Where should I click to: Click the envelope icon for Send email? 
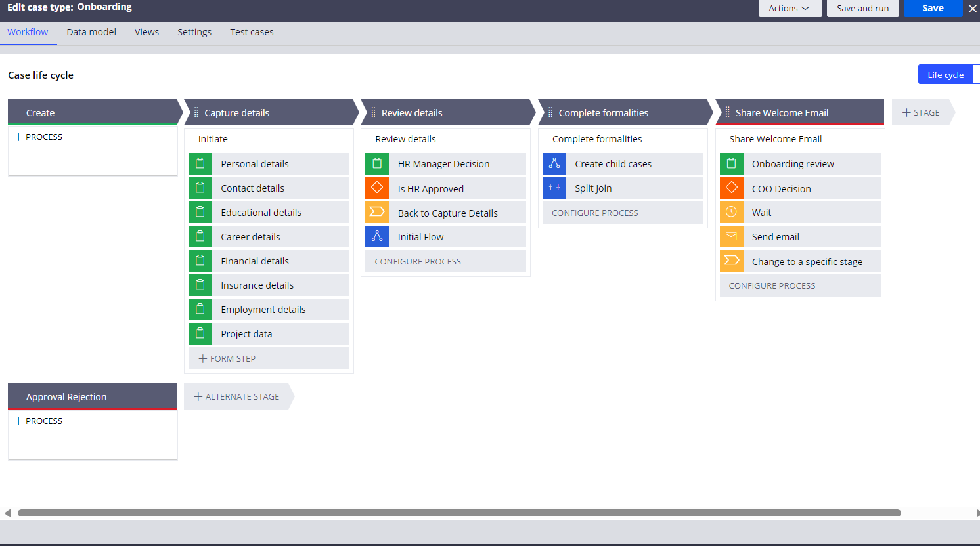(x=731, y=237)
